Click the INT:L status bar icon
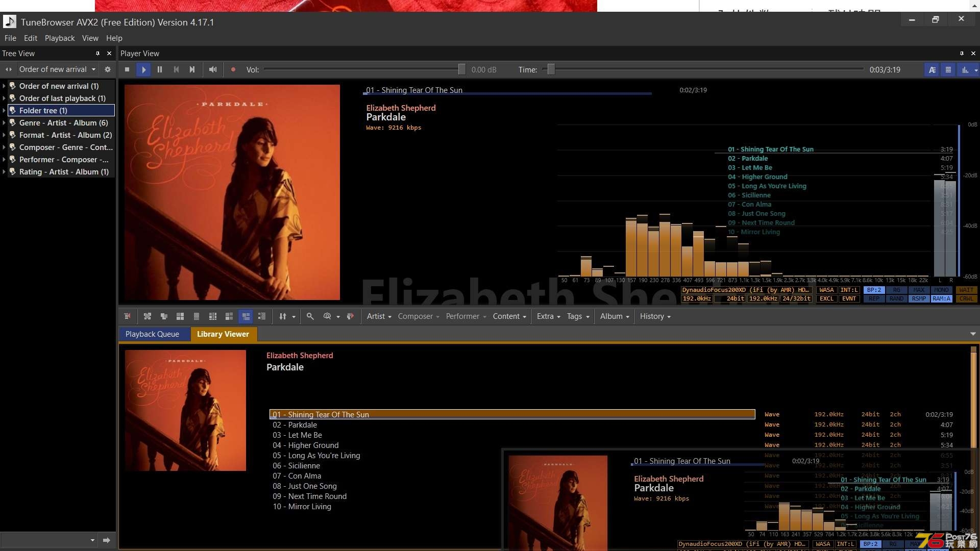Screen dimensions: 980x551 [848, 289]
